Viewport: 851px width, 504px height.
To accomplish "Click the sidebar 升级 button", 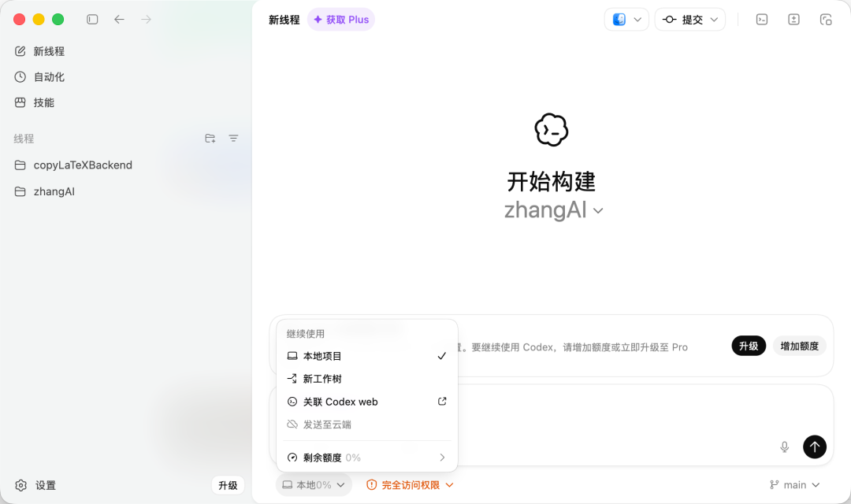I will pyautogui.click(x=228, y=485).
